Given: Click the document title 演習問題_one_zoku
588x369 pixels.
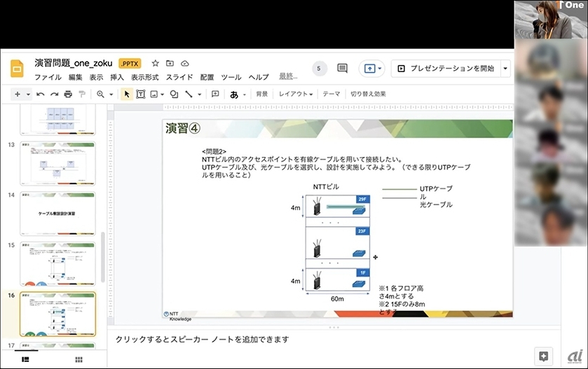Looking at the screenshot, I should 74,63.
